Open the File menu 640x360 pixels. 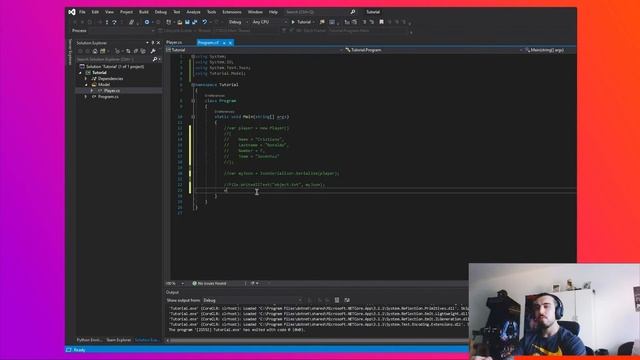(x=82, y=12)
